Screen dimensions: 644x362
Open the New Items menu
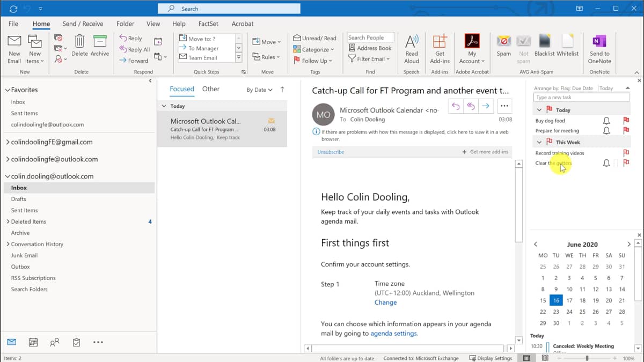pyautogui.click(x=35, y=49)
